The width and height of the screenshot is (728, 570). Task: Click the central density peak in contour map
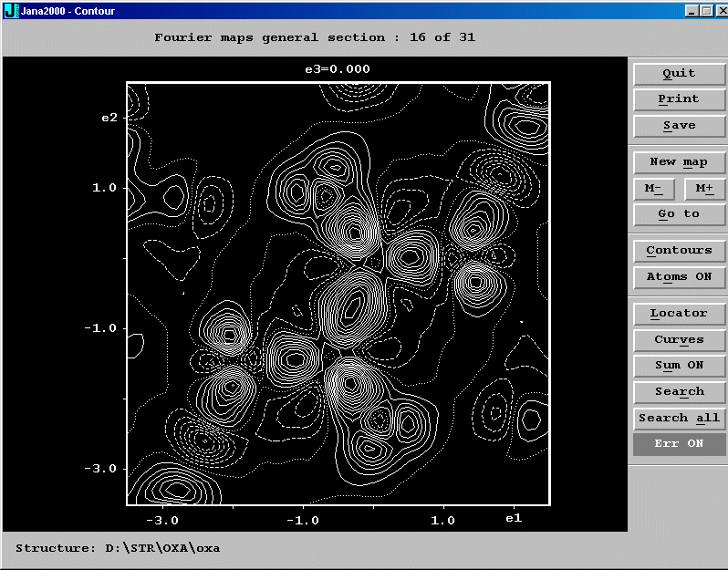click(350, 308)
